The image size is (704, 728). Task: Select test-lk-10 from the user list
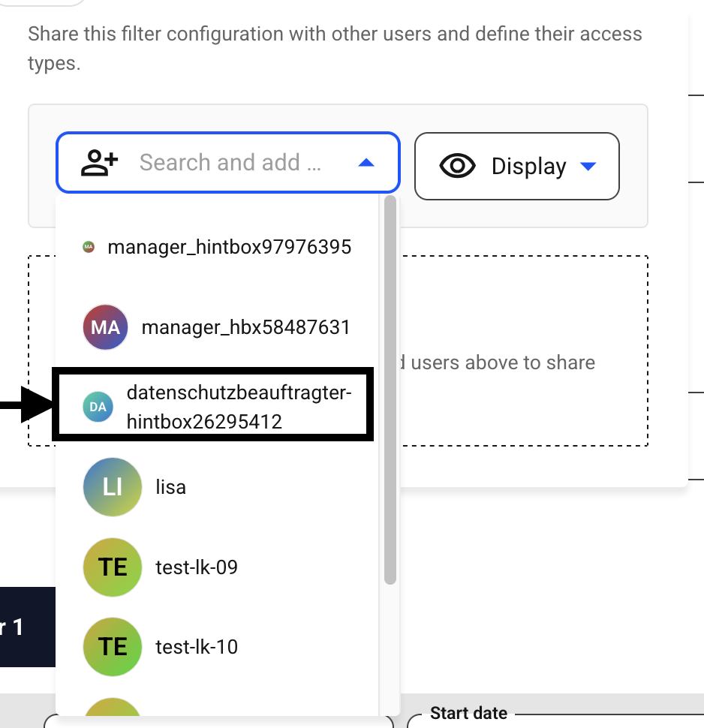pyautogui.click(x=218, y=647)
